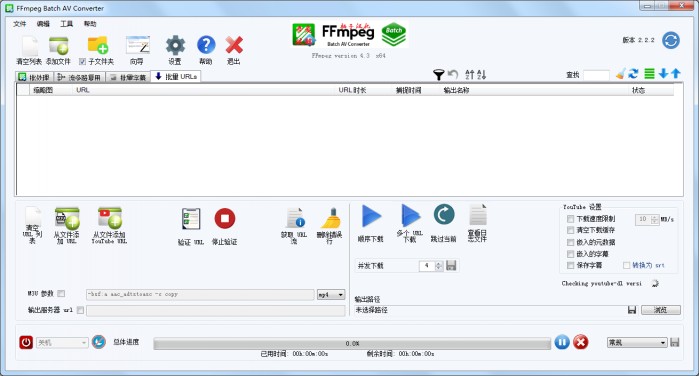Sort the list ascending A-Z
The height and width of the screenshot is (376, 699).
[x=469, y=74]
